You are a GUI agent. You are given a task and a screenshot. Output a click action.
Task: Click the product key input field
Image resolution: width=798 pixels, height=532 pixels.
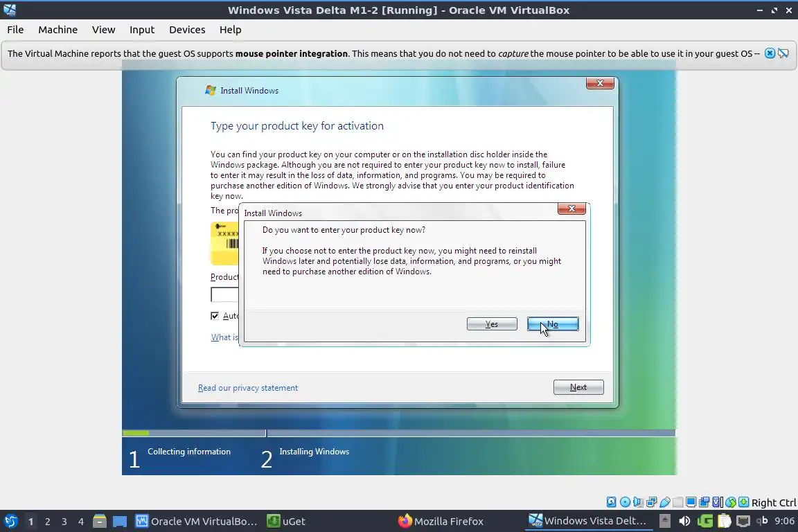tap(224, 295)
